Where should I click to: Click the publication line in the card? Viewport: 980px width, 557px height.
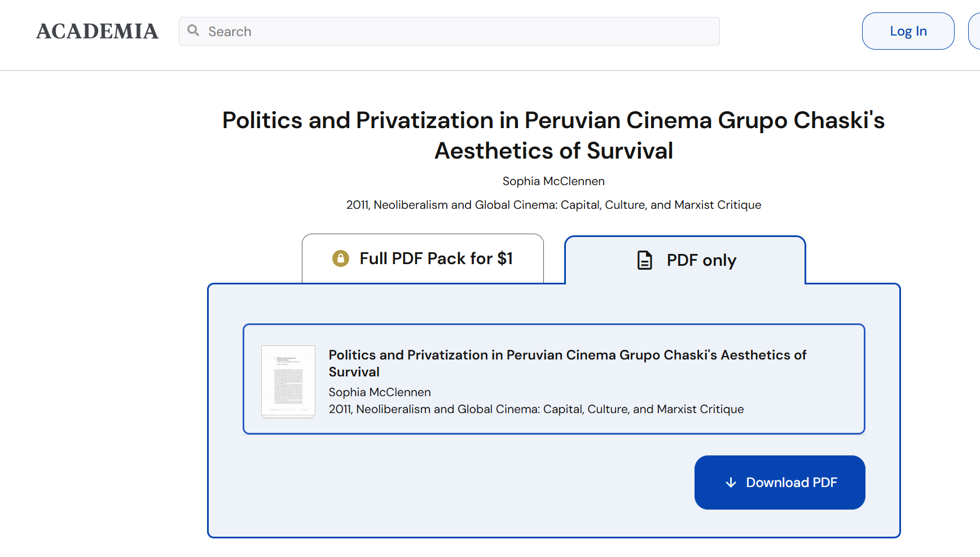point(536,409)
